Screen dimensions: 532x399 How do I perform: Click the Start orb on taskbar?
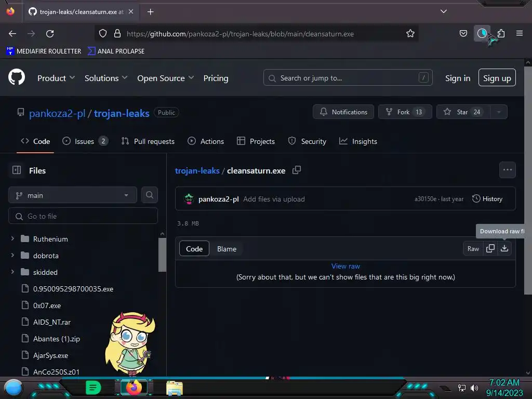[14, 388]
